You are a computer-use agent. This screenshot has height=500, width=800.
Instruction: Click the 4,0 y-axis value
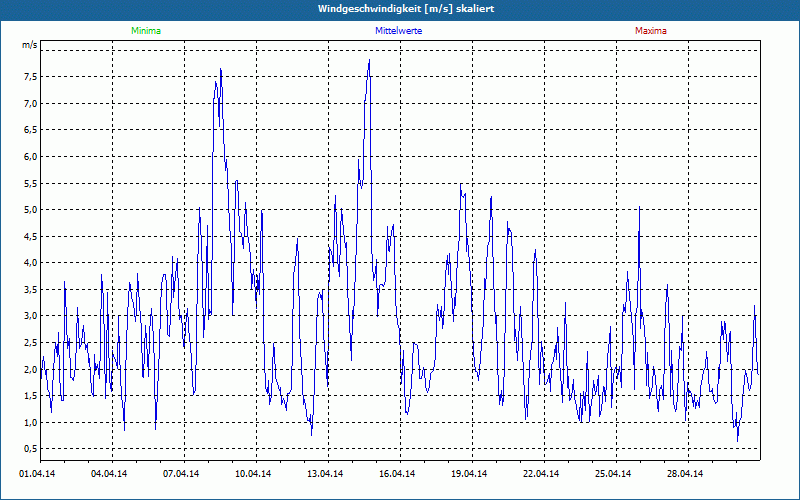pyautogui.click(x=31, y=263)
